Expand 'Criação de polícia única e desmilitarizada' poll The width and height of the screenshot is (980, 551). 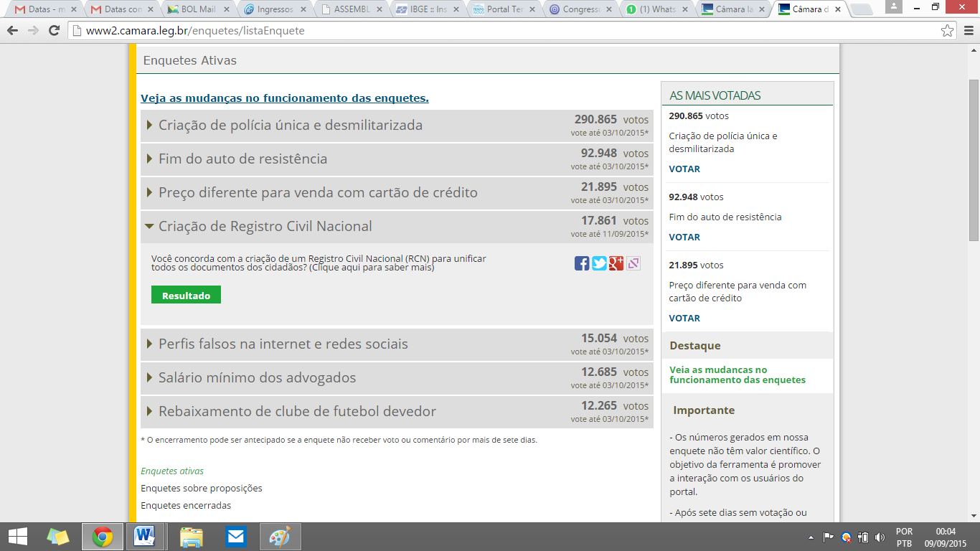[291, 126]
